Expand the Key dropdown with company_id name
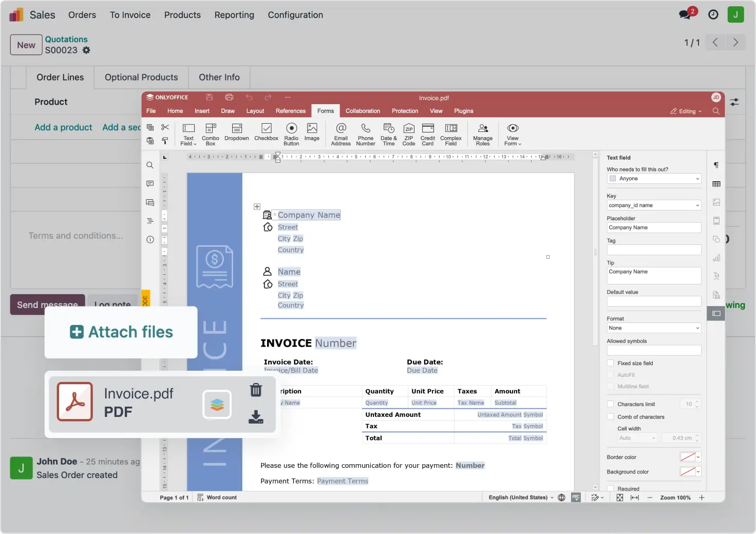 click(654, 205)
